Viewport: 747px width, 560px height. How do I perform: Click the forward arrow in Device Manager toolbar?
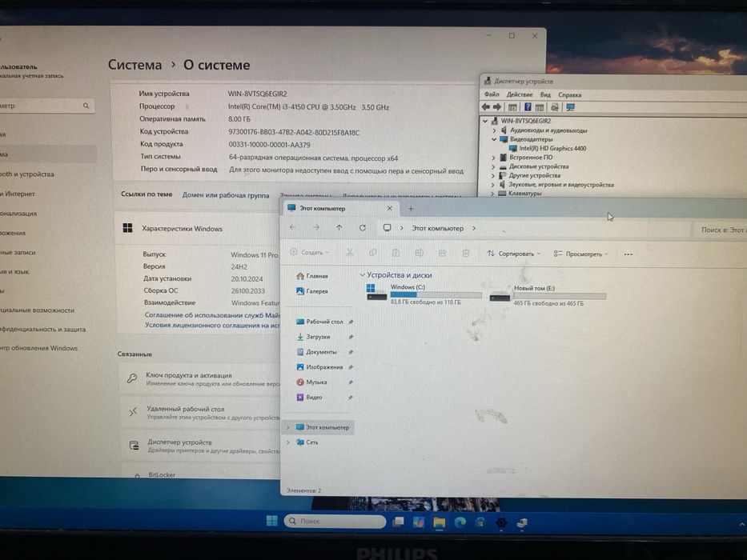tap(497, 107)
